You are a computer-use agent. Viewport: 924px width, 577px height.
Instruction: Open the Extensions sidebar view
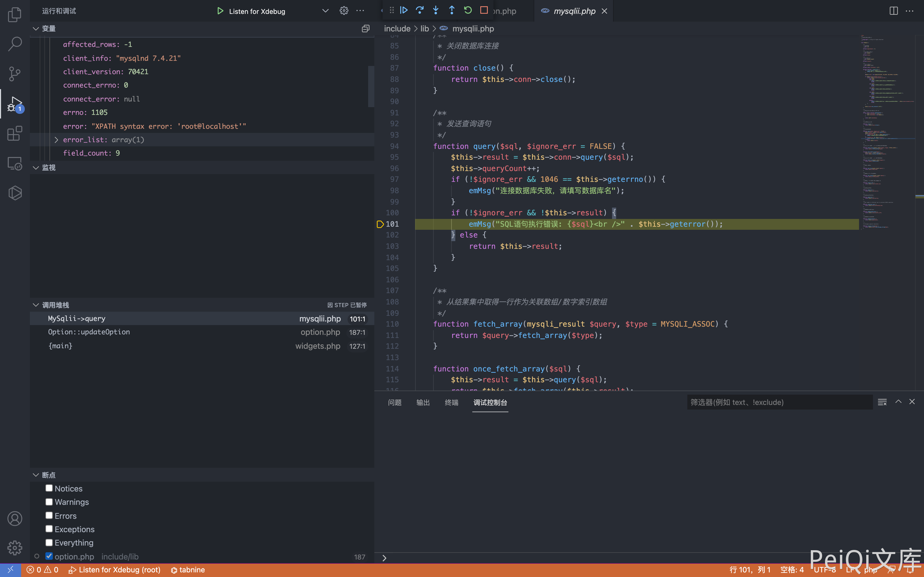14,134
